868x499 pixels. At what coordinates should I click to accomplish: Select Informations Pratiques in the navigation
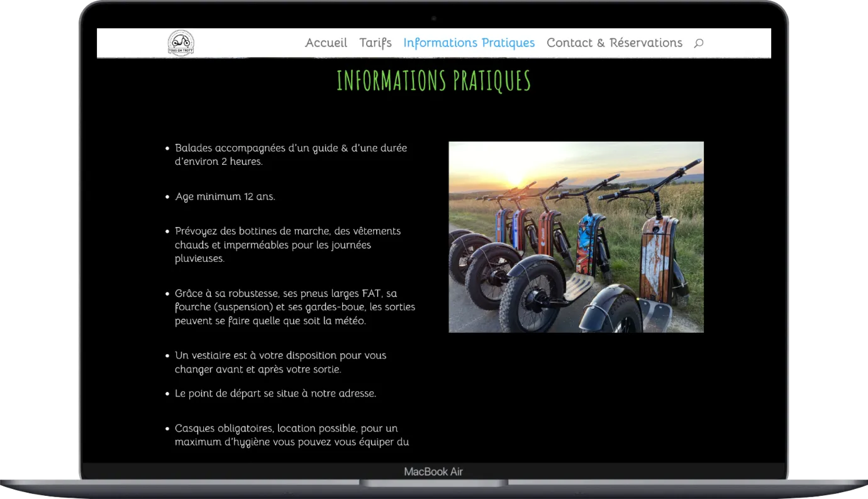coord(469,43)
